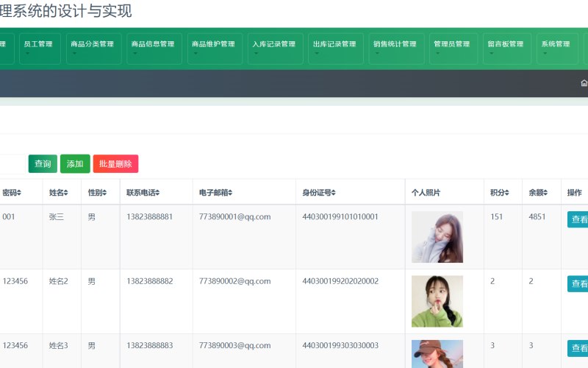Viewport: 588px width, 368px height.
Task: Select ID number 440300199202020002
Action: click(x=340, y=281)
